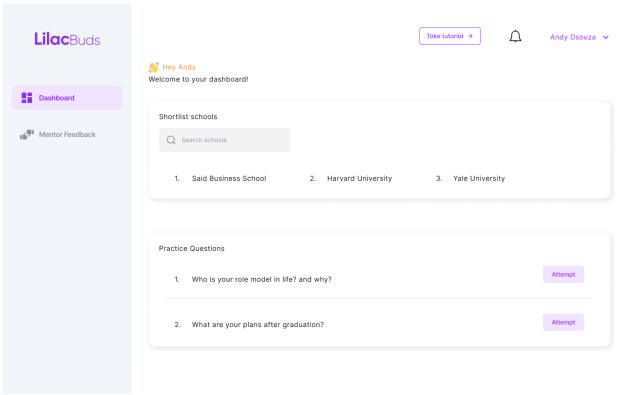Select Harvard University from shortlist
The image size is (628, 395).
point(359,178)
